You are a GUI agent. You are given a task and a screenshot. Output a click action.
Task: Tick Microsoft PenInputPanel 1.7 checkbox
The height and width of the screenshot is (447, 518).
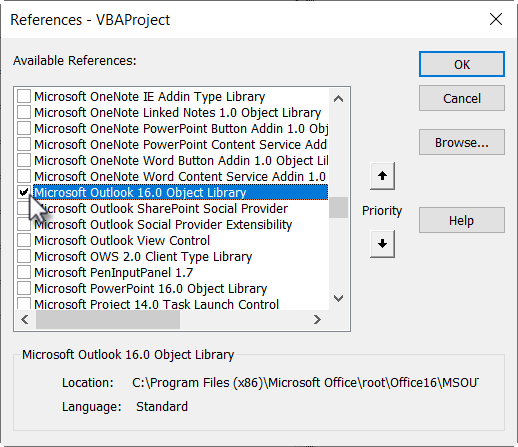24,272
